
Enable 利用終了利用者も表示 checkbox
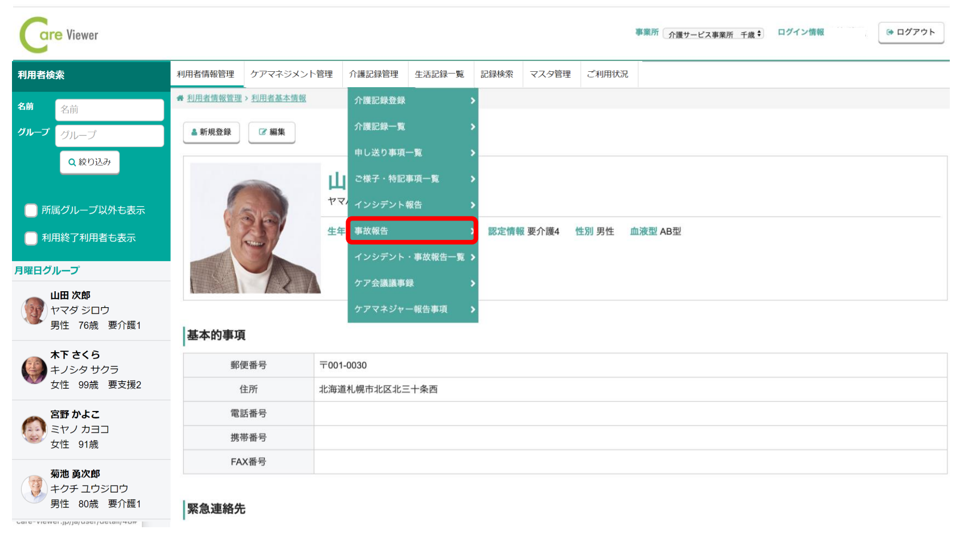click(31, 238)
